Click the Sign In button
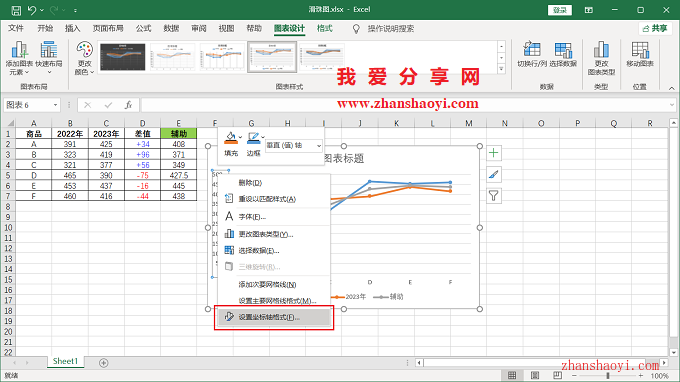This screenshot has width=680, height=382. (x=559, y=10)
